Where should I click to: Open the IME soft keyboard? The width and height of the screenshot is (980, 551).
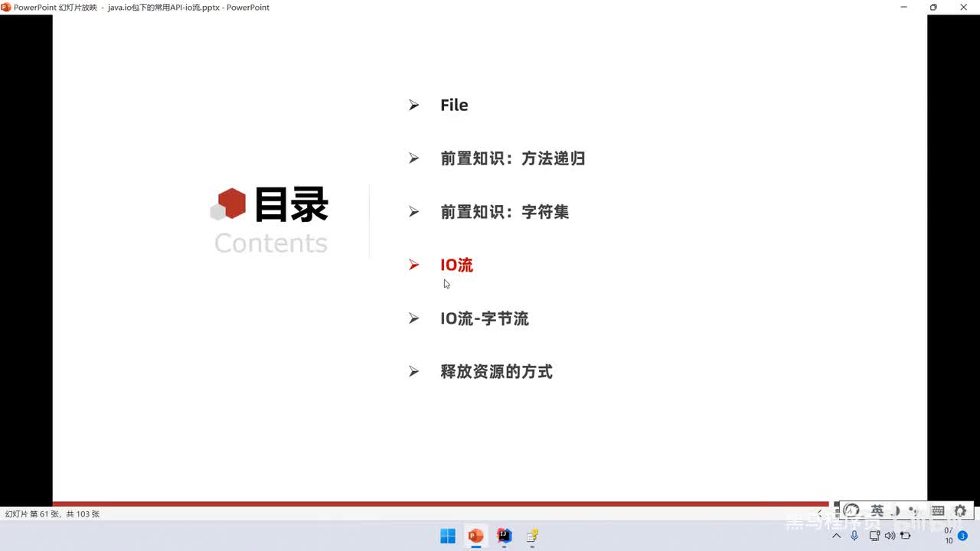[x=938, y=510]
